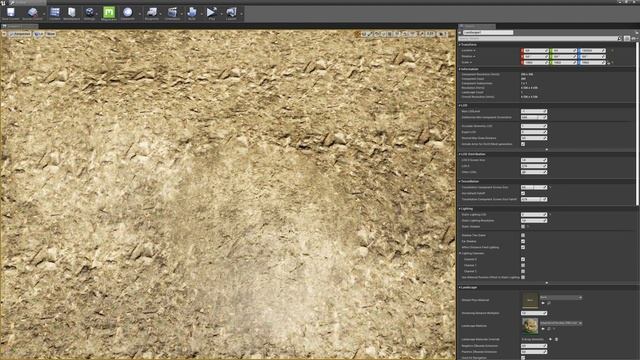The height and width of the screenshot is (360, 640).
Task: Expand advanced LOD properties arrow
Action: coord(547,149)
